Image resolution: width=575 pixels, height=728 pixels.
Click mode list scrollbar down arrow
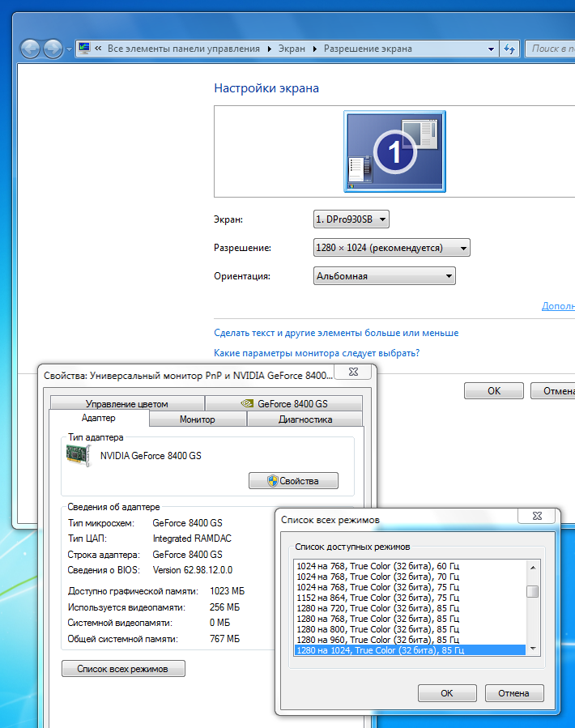pyautogui.click(x=533, y=649)
